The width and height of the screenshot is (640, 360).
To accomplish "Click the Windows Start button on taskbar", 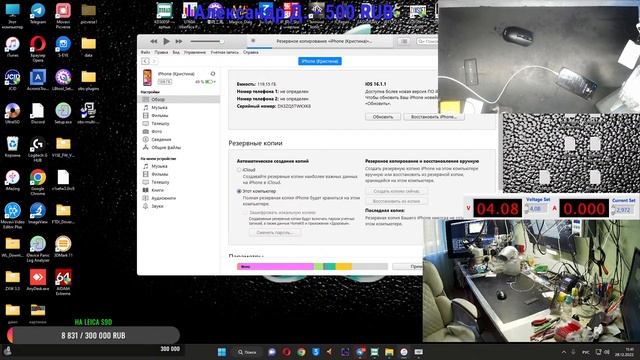I will [x=222, y=352].
